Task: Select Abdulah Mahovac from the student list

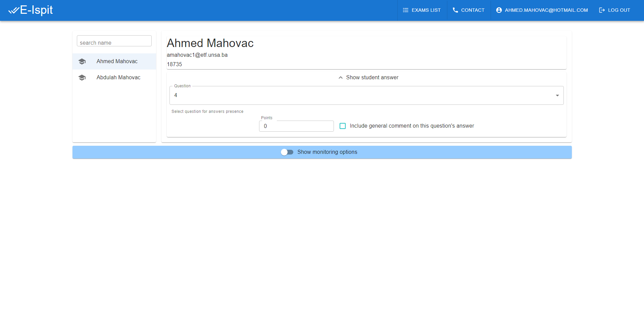Action: tap(118, 77)
